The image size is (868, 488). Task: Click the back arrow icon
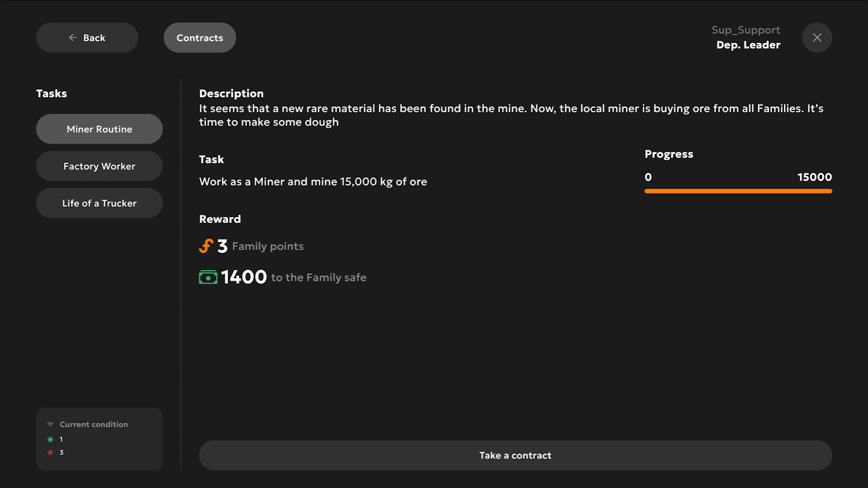point(73,37)
